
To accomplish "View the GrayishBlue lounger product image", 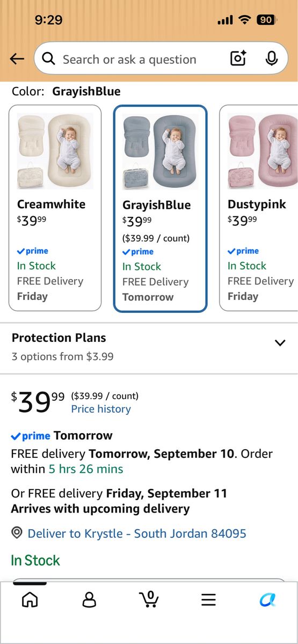I will pos(160,152).
